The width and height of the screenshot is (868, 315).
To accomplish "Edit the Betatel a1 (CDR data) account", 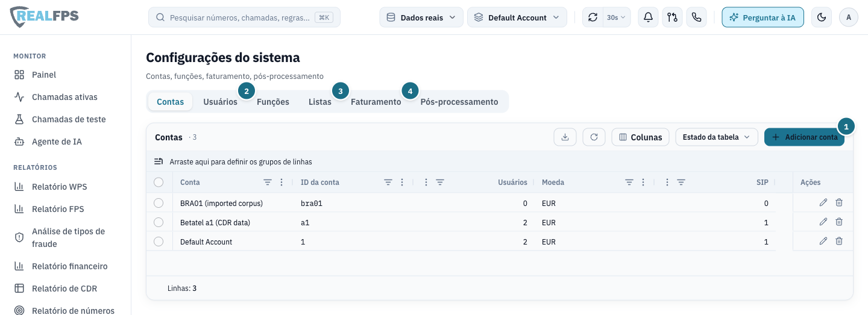I will tap(823, 222).
